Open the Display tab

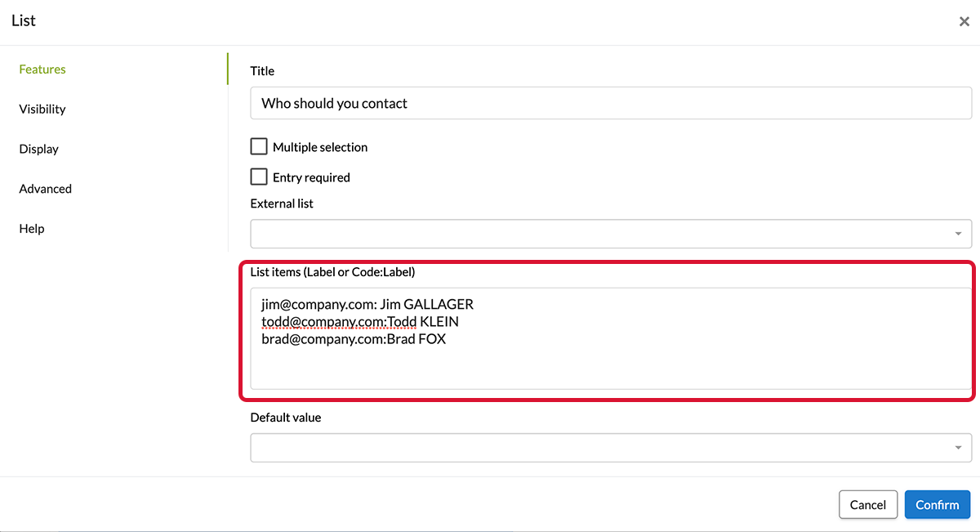[x=39, y=150]
